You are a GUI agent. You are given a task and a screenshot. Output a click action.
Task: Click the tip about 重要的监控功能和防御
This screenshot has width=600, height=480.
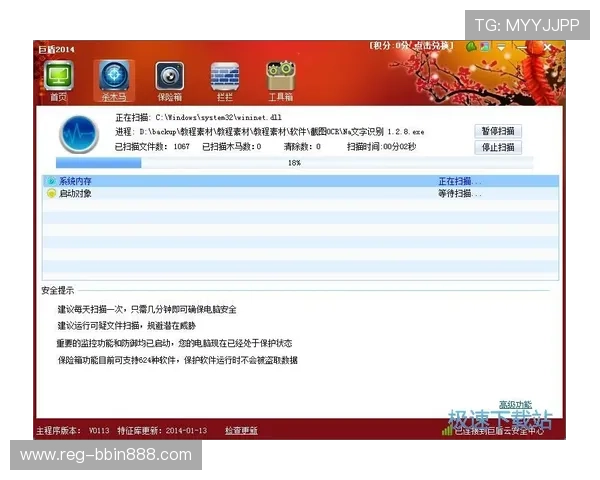click(x=174, y=343)
